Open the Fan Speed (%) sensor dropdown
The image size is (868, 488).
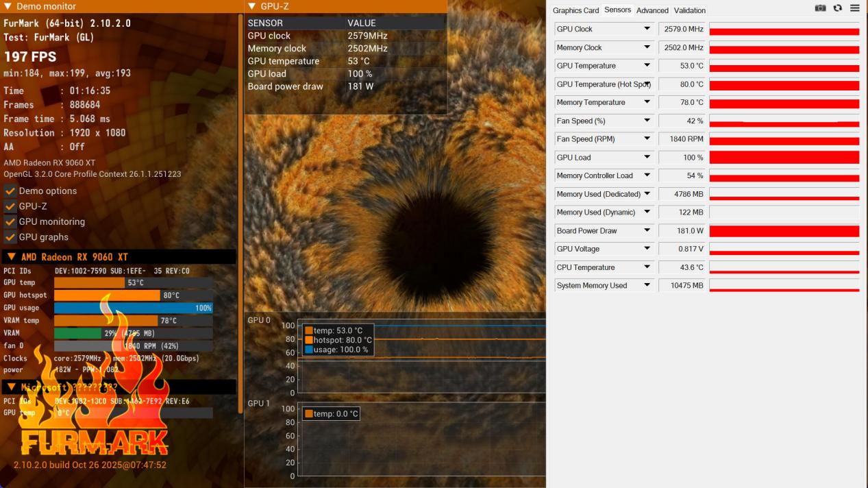647,121
